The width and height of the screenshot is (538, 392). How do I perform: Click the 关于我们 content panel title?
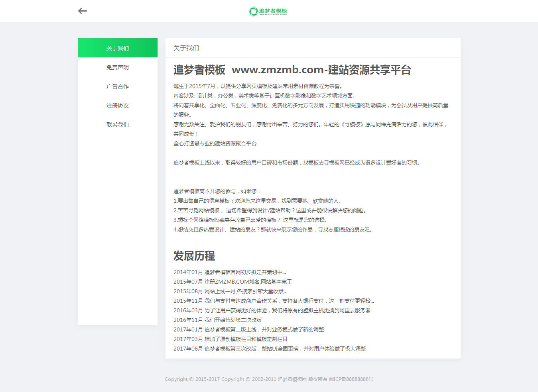[x=186, y=48]
